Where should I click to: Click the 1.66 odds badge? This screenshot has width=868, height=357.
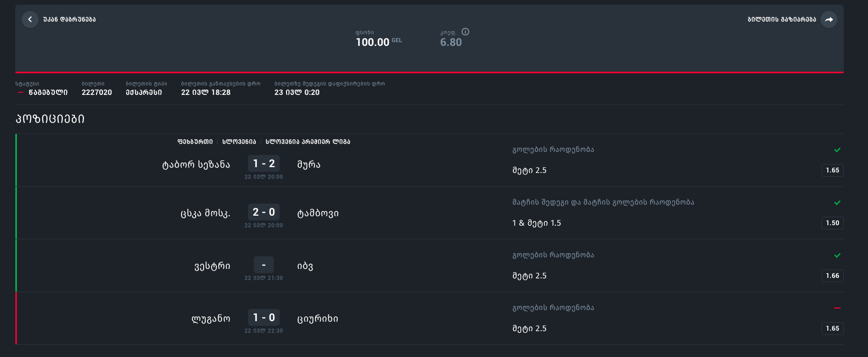point(832,276)
